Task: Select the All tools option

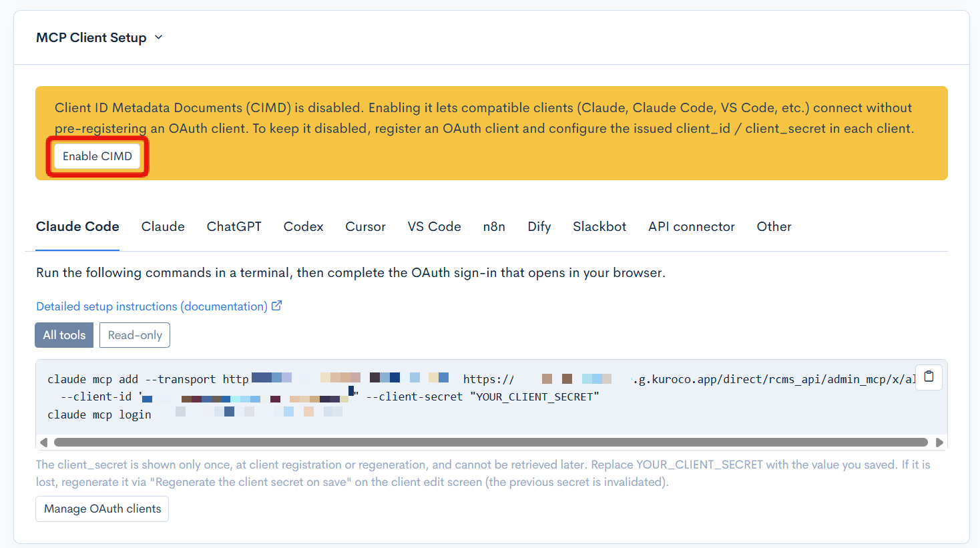Action: pyautogui.click(x=64, y=335)
